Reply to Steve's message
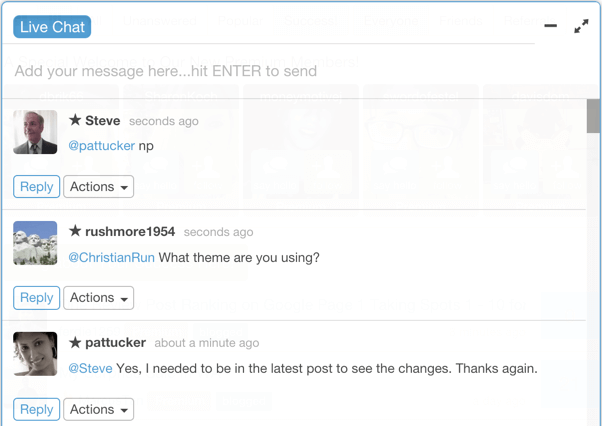602x426 pixels. [36, 187]
